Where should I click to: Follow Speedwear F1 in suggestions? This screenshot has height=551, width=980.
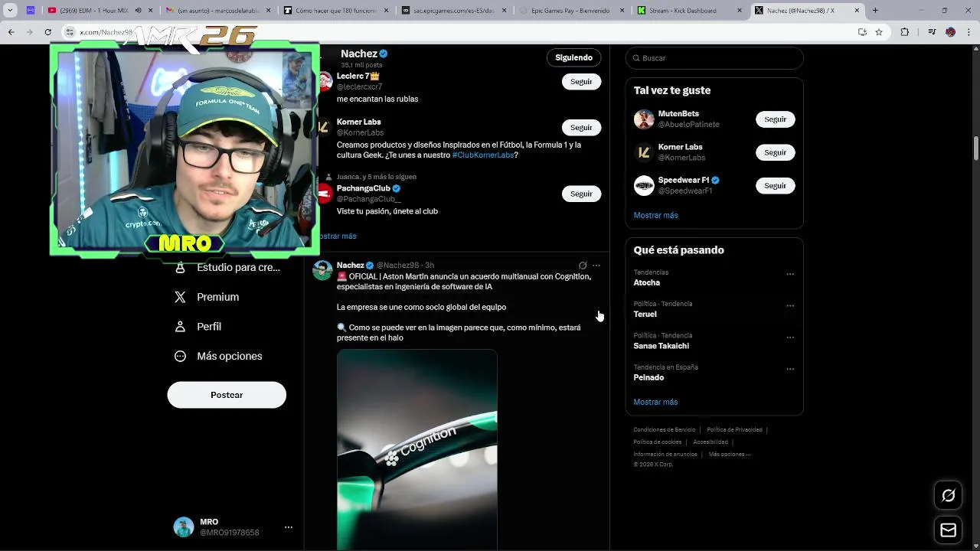coord(775,185)
